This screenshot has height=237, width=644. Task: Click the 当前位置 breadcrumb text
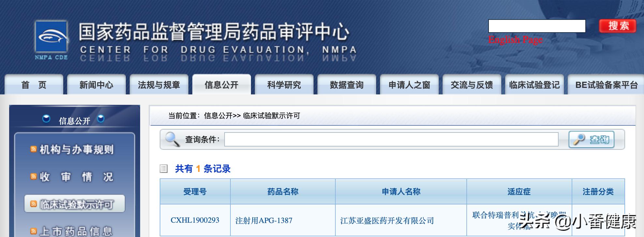[234, 116]
